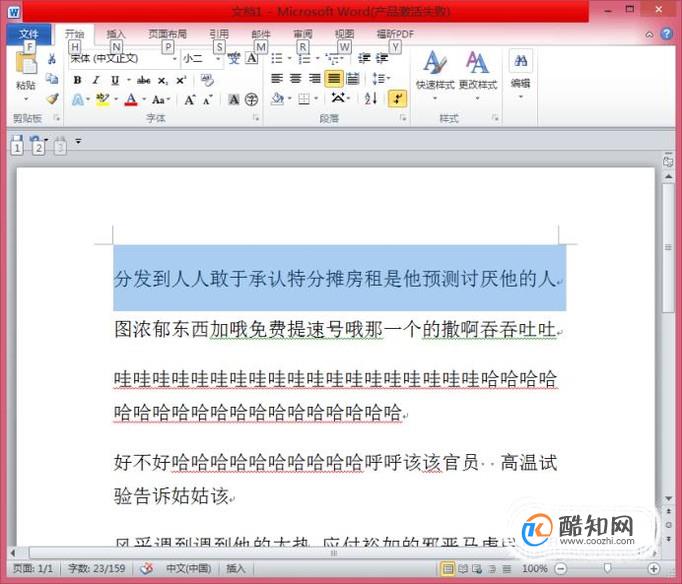The width and height of the screenshot is (682, 584).
Task: Click the Distributed alignment icon
Action: 353,79
